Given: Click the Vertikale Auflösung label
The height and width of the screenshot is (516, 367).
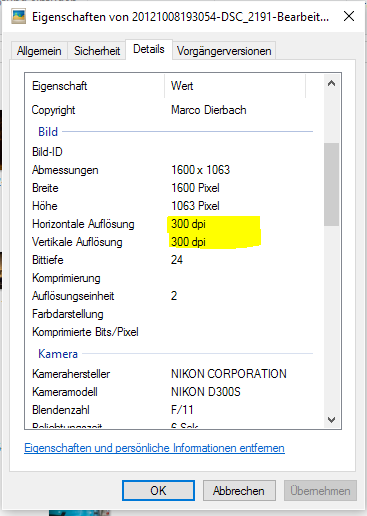Looking at the screenshot, I should 77,242.
